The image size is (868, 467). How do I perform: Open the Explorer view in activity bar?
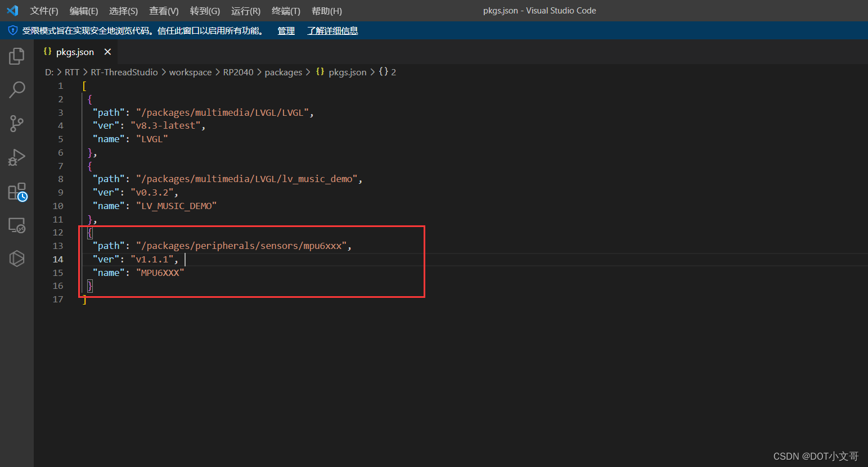tap(17, 56)
